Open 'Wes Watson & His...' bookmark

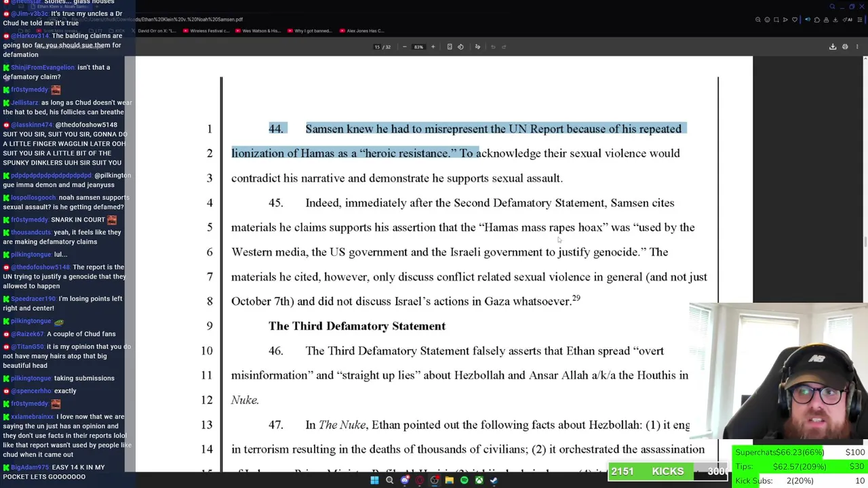pyautogui.click(x=258, y=30)
